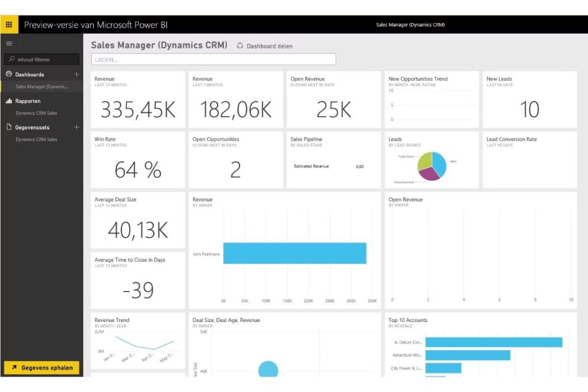Open Rapporten section in sidebar
588x392 pixels.
[28, 101]
